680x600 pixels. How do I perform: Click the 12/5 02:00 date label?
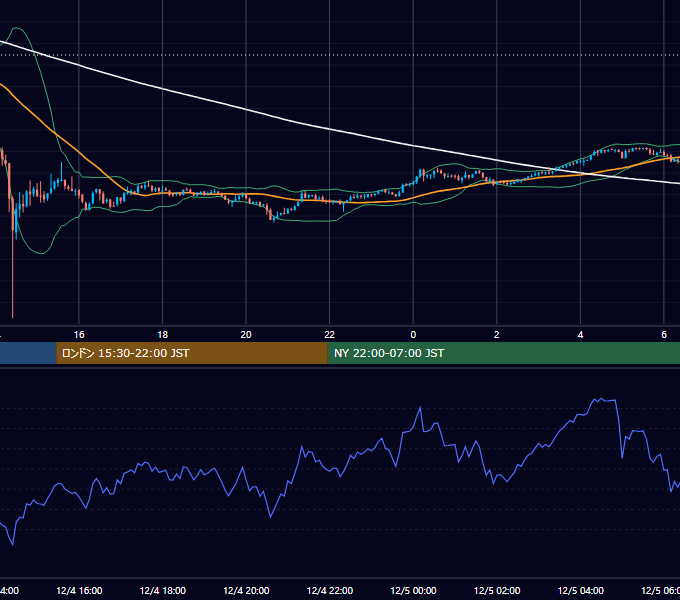pyautogui.click(x=497, y=590)
